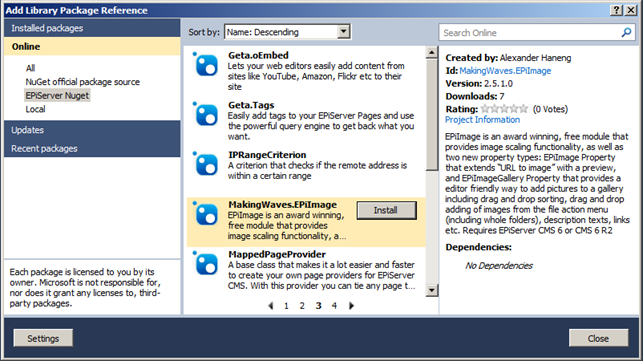643x361 pixels.
Task: Select the MappedPageProvider package title
Action: point(277,254)
